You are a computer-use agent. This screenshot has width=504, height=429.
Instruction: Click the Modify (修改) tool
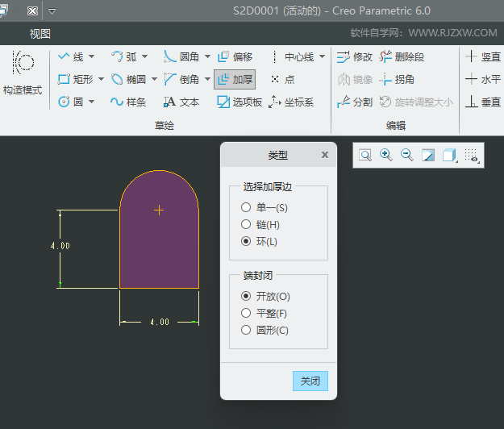pyautogui.click(x=355, y=57)
